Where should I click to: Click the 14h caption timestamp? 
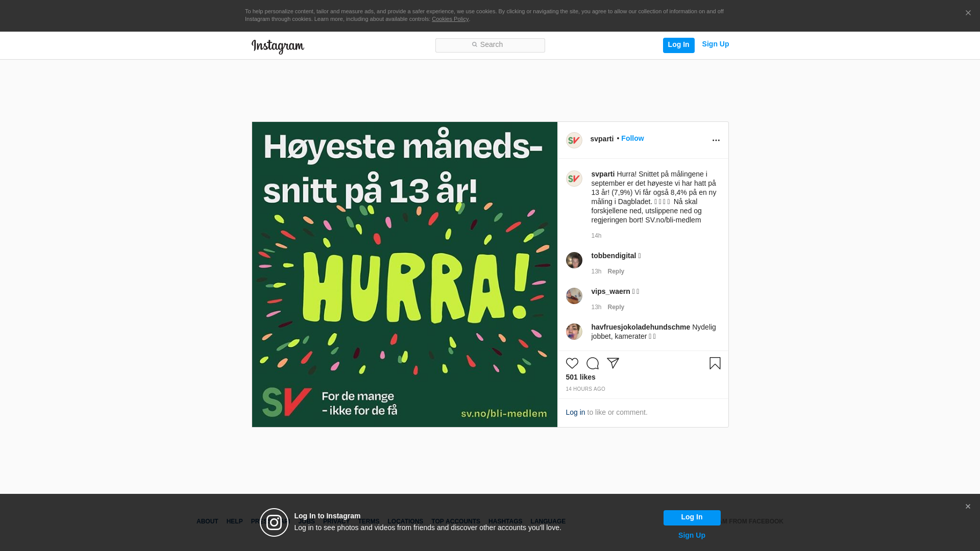coord(596,236)
